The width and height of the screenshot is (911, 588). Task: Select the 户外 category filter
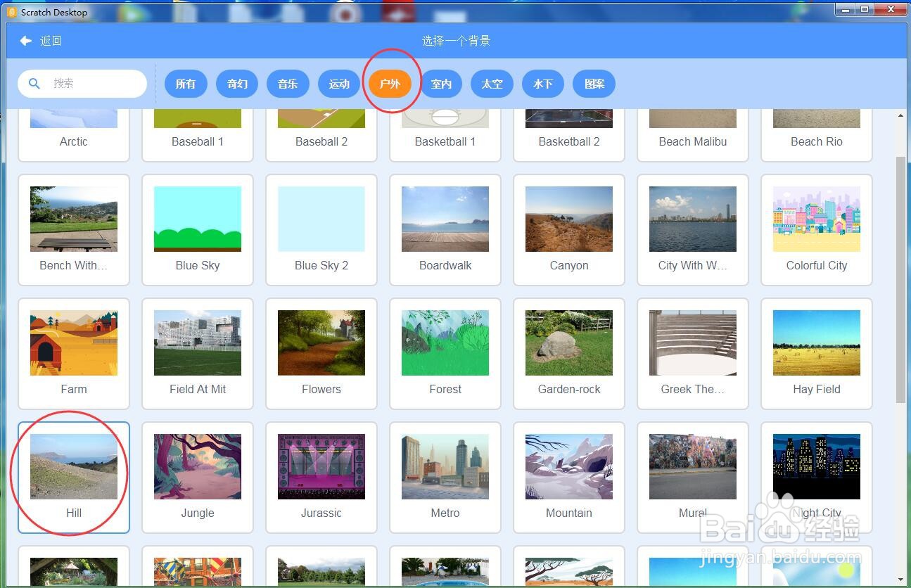coord(390,84)
